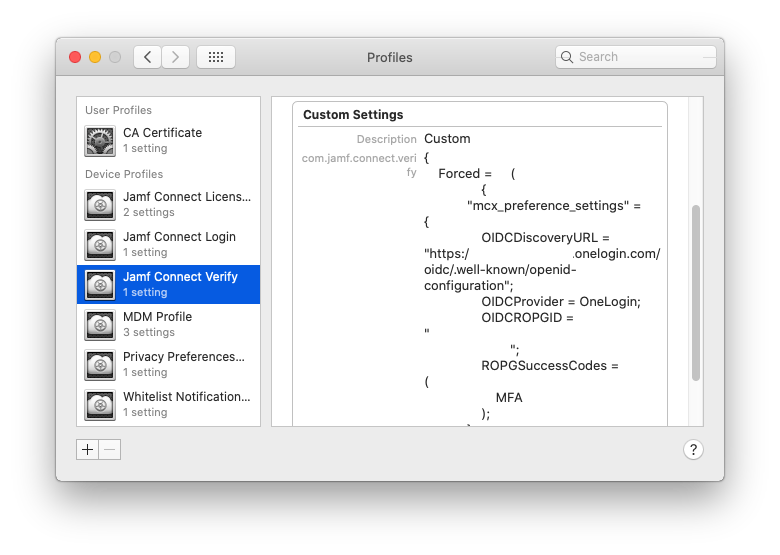The image size is (780, 555).
Task: Click the Privacy Preferences profile icon
Action: (x=100, y=365)
